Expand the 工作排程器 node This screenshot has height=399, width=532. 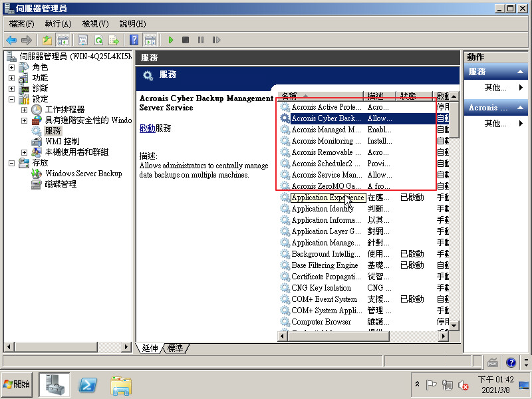[x=24, y=110]
